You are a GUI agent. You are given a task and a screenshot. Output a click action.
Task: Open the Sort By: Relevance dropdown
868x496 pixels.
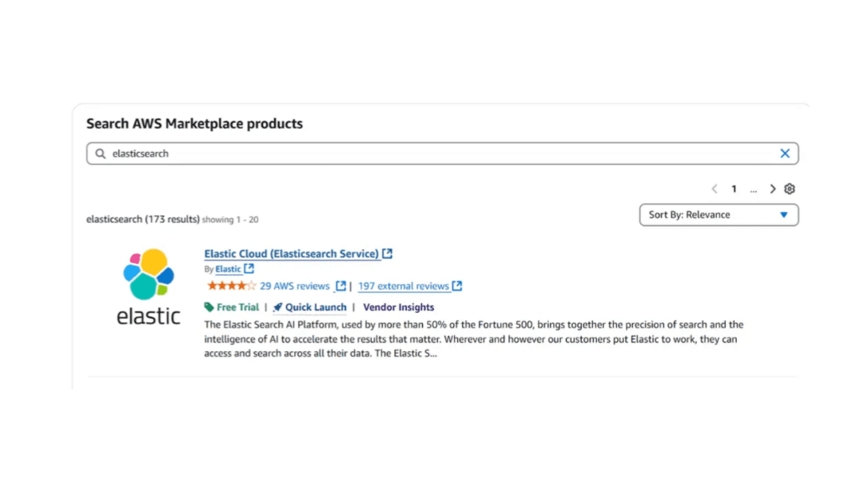point(718,214)
